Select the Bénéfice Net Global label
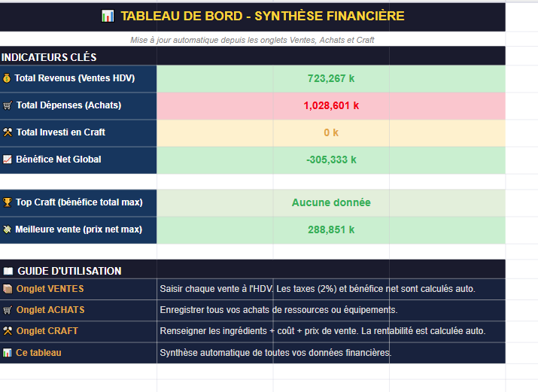The height and width of the screenshot is (392, 538). [59, 160]
